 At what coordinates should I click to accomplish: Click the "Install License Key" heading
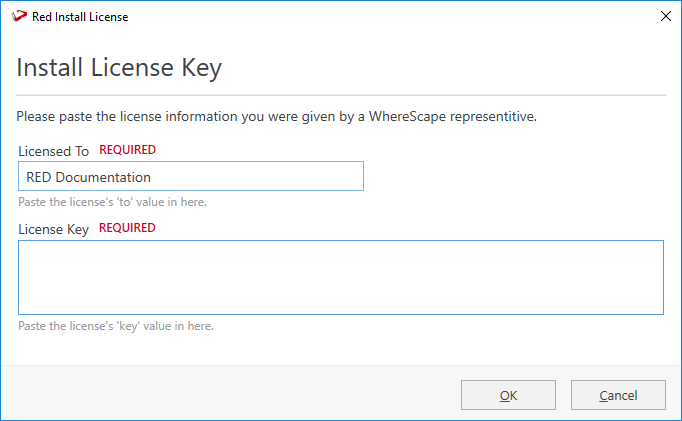(x=119, y=68)
